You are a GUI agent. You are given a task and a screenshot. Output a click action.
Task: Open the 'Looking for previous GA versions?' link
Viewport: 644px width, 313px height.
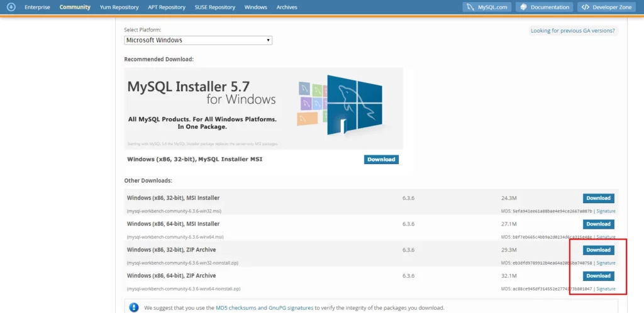click(x=572, y=31)
